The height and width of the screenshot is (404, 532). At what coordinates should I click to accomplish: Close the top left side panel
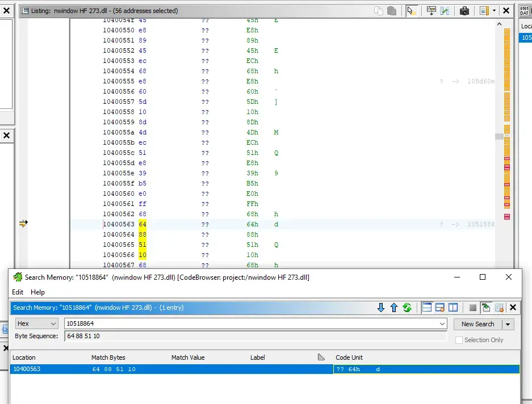(6, 11)
